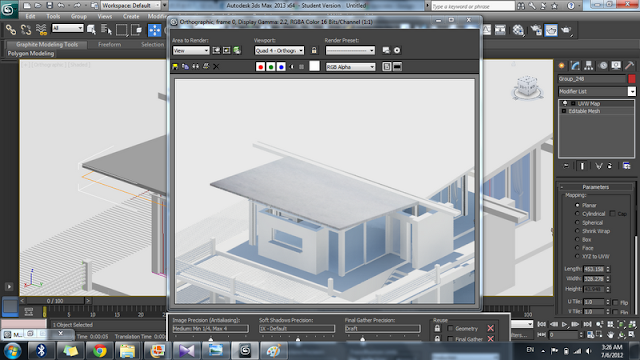Choose Rectangular Selection Region tool
Image resolution: width=640 pixels, height=360 pixels.
(121, 30)
